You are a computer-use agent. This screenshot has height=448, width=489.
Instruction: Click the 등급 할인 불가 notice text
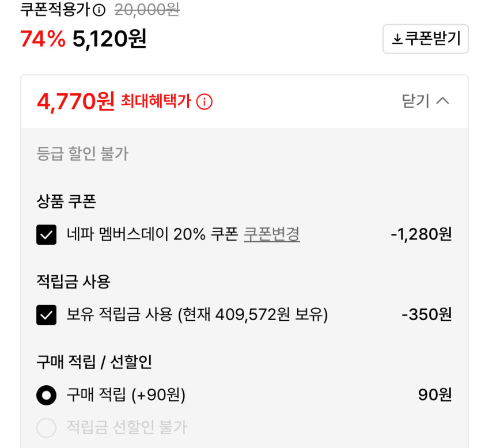tap(82, 154)
